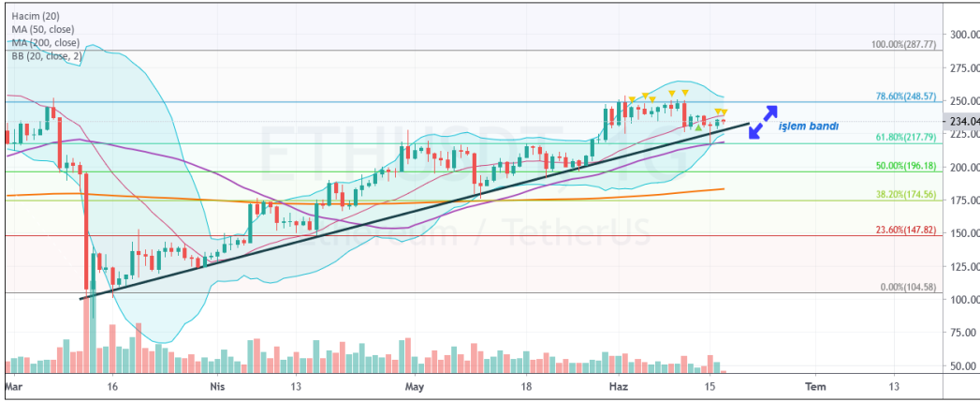Click the 300.00 price axis label
Screen dimensions: 980x402
tap(962, 35)
